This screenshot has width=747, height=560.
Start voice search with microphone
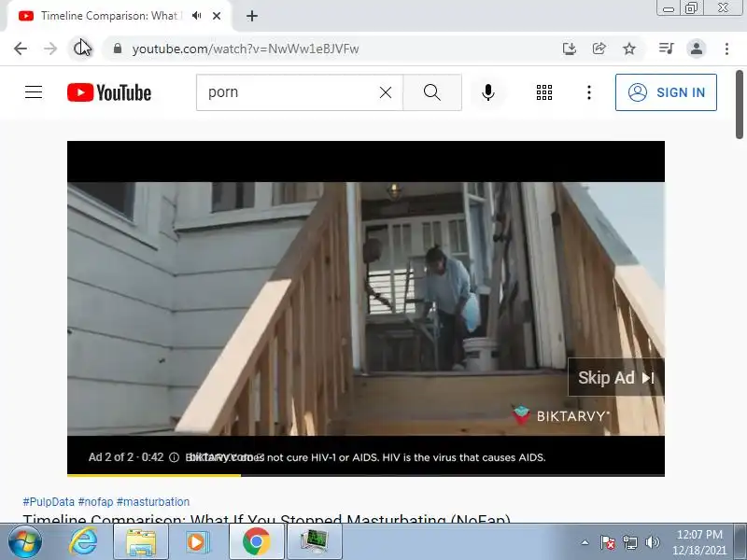pos(487,92)
